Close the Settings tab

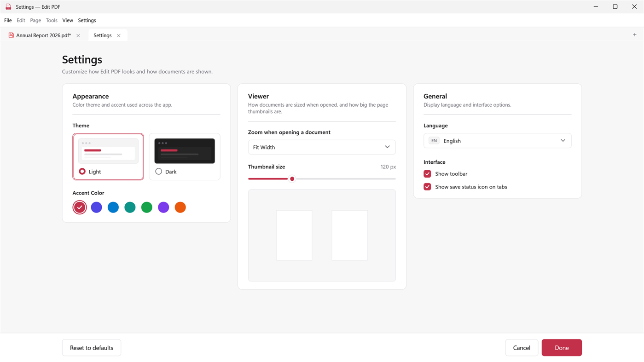coord(119,35)
